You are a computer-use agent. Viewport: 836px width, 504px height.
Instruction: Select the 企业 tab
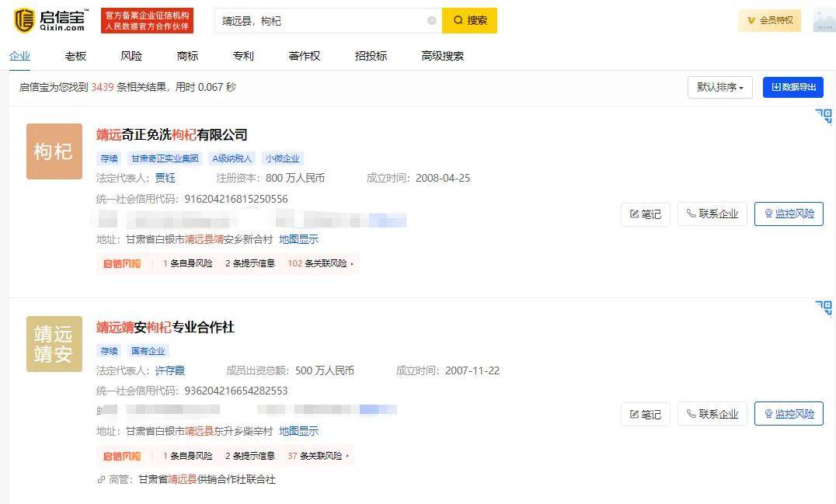click(x=19, y=56)
